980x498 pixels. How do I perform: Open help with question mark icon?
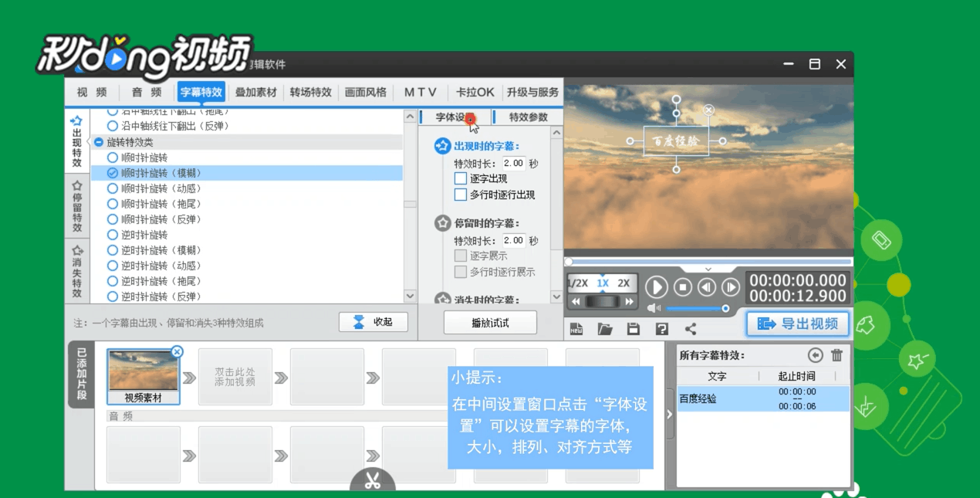point(661,329)
